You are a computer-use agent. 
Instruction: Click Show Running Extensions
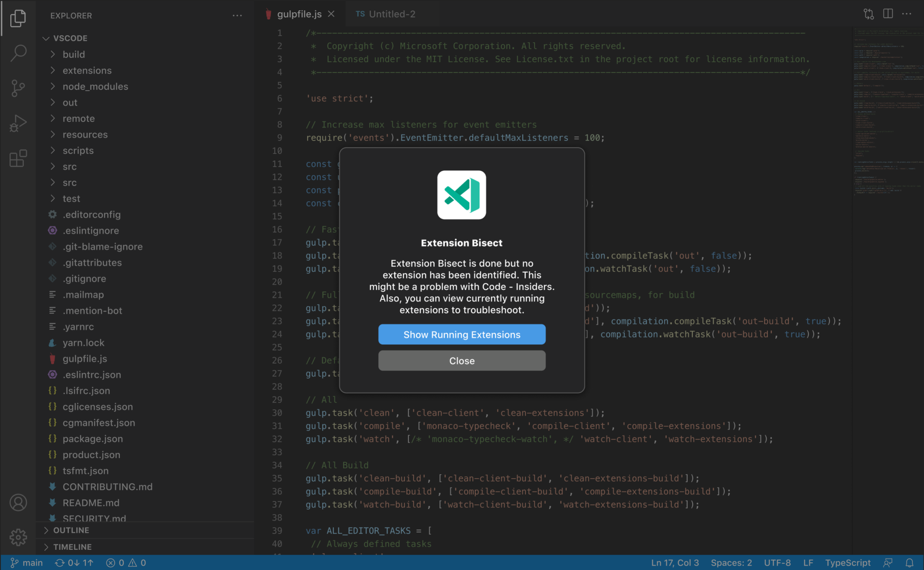(462, 334)
